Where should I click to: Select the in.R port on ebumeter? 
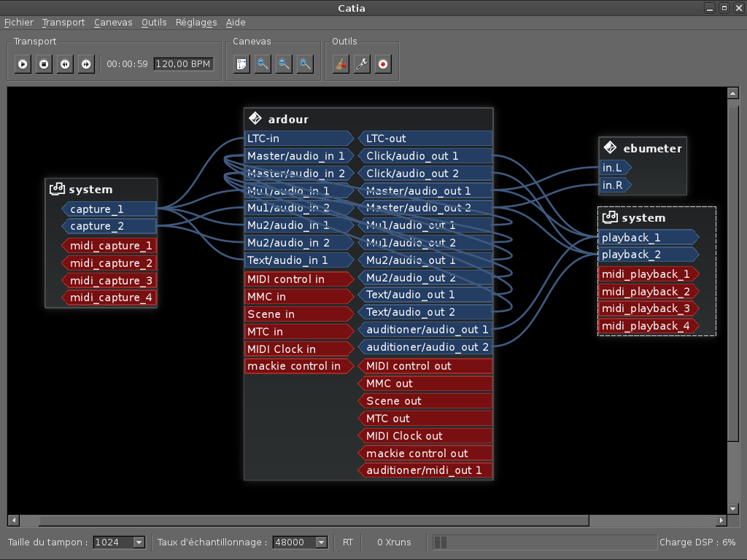pyautogui.click(x=616, y=185)
